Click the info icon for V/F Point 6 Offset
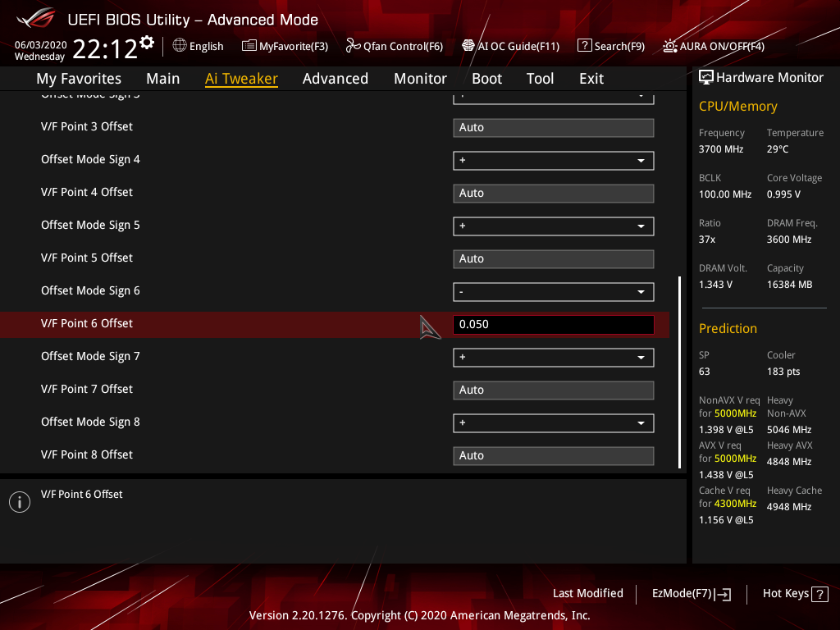 pos(19,501)
